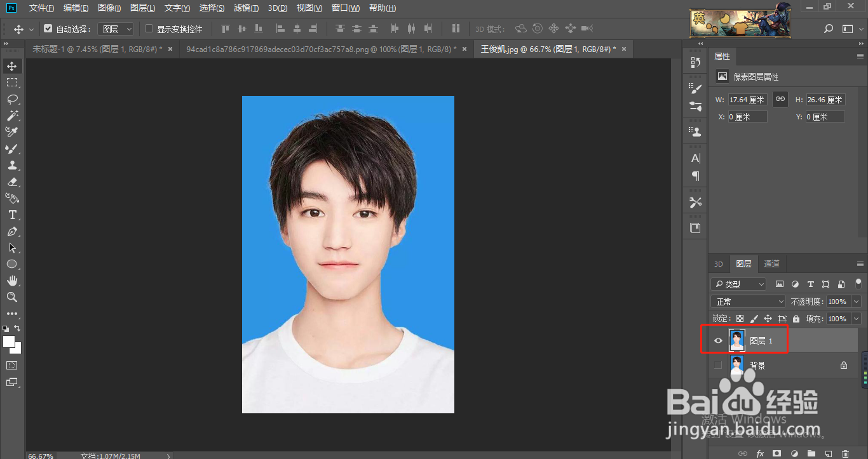Click the delete layer trash icon
This screenshot has width=868, height=459.
(845, 453)
